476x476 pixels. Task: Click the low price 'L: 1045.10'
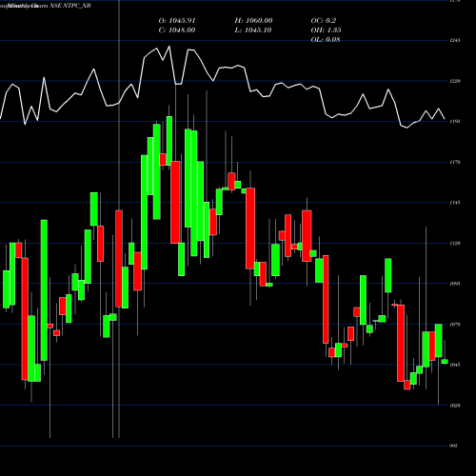pyautogui.click(x=253, y=30)
